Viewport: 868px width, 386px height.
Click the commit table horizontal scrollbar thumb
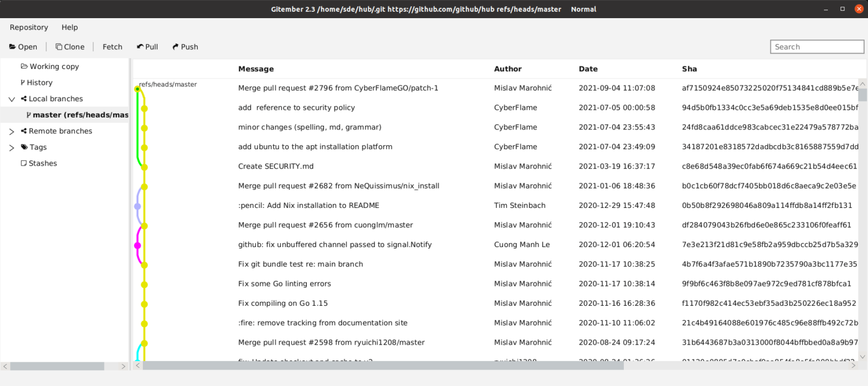[383, 366]
